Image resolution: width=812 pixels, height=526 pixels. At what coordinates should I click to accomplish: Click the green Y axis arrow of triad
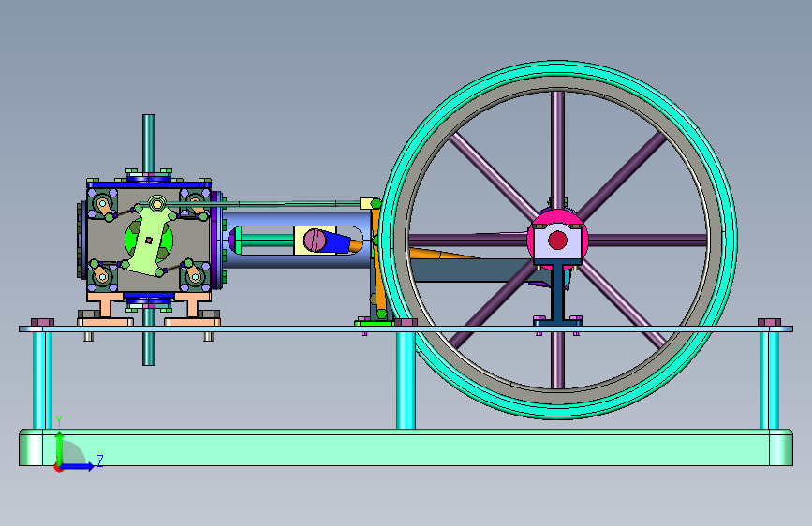coord(60,447)
